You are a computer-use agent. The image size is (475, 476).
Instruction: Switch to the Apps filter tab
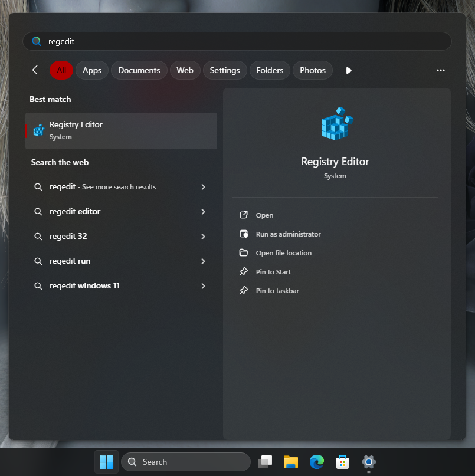92,70
